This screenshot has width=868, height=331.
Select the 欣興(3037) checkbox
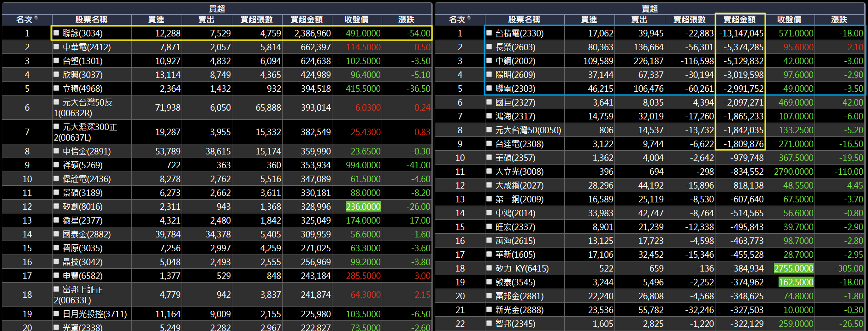pos(56,74)
